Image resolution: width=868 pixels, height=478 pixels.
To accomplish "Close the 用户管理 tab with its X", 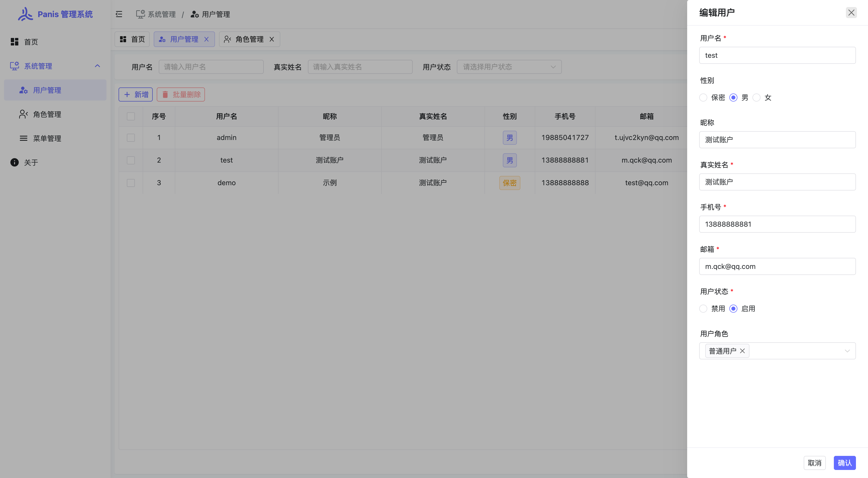I will 206,39.
